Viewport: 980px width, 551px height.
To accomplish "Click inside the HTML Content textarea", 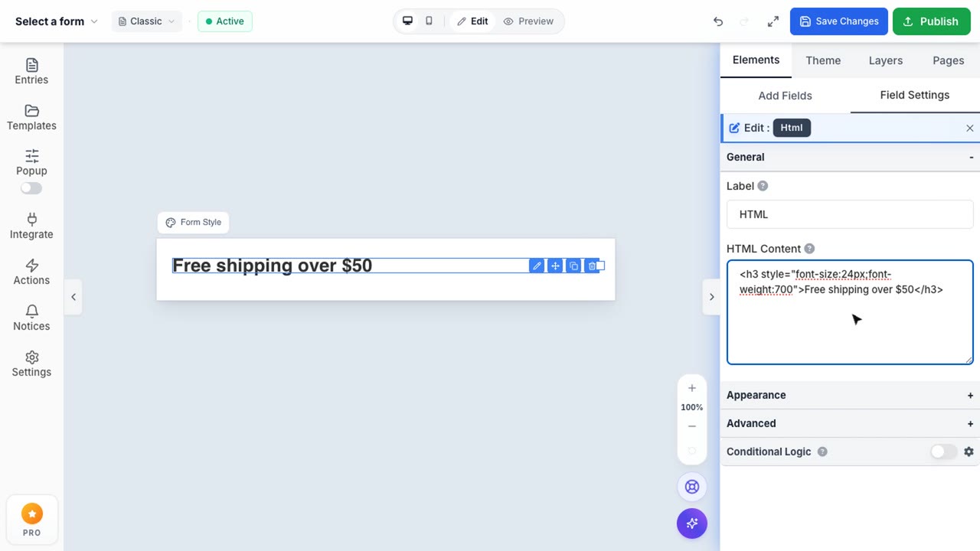I will tap(850, 312).
